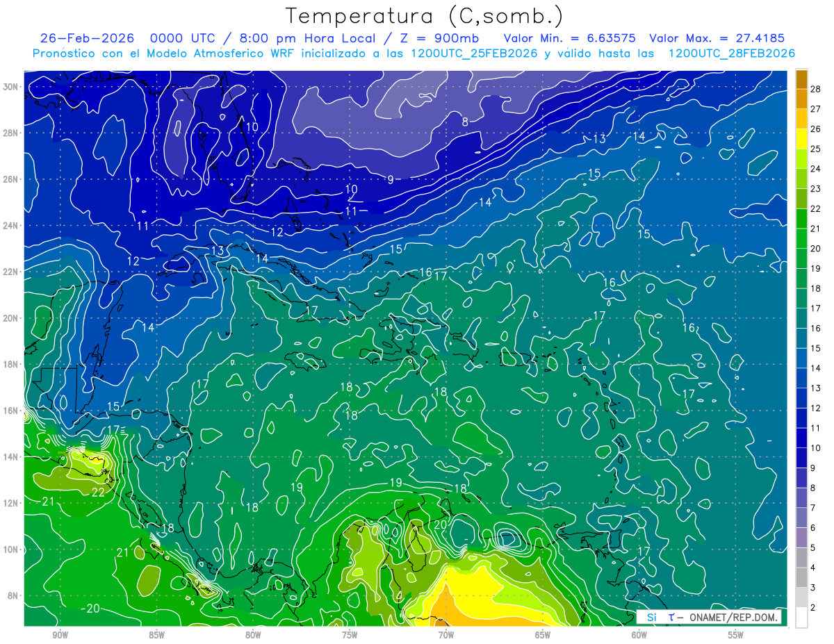Screen dimensions: 834x644
Task: Click the legend scale label '2'
Action: (x=812, y=607)
